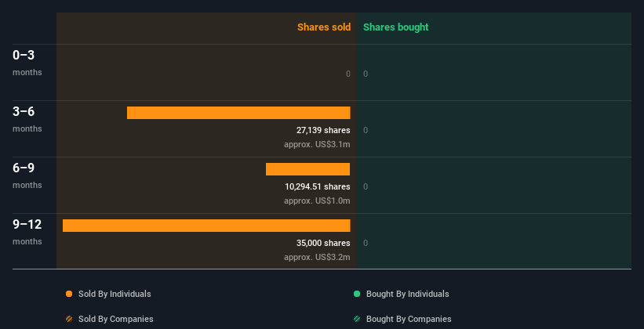This screenshot has height=329, width=644.
Task: Click the approx. US$1.0m label
Action: [x=317, y=201]
